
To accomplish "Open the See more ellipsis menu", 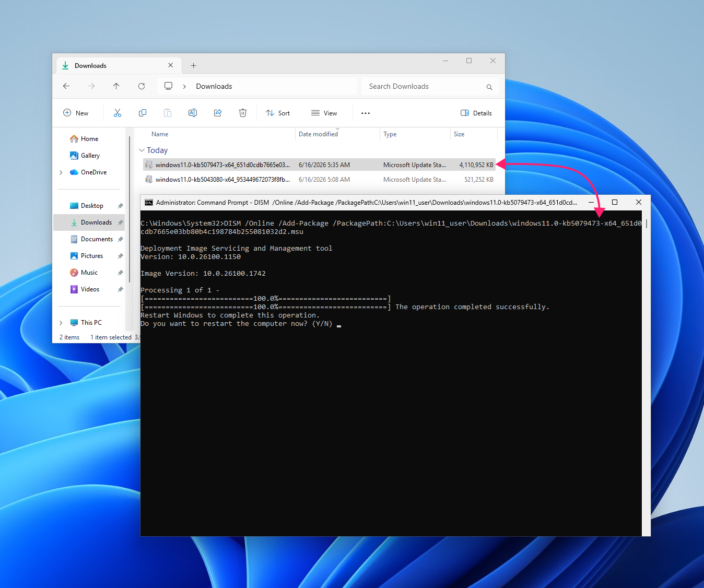I will pyautogui.click(x=366, y=113).
